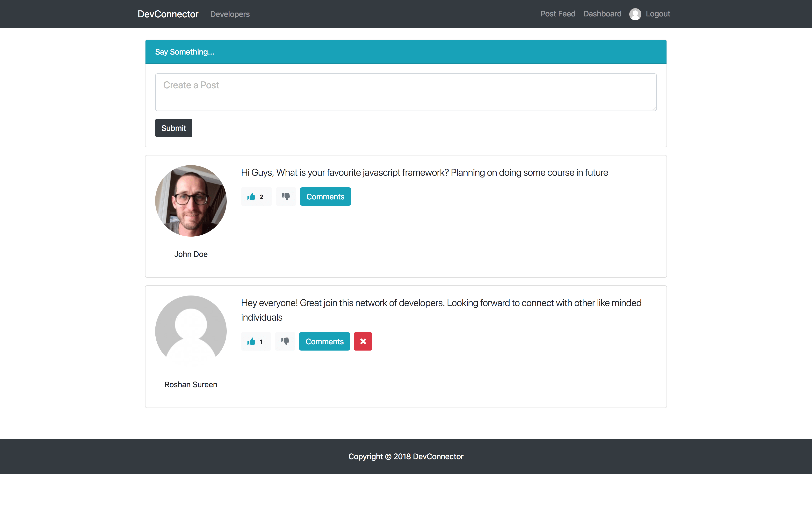Like Roshan Sureen's post with thumbs up
Screen dimensions: 812x507
[256, 341]
